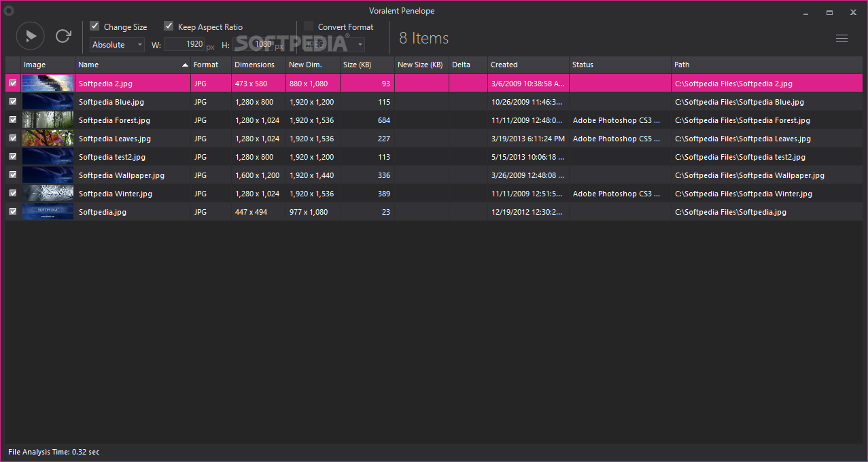Uncheck the Softpedia Forest.jpg row checkbox
The image size is (868, 462).
(13, 120)
